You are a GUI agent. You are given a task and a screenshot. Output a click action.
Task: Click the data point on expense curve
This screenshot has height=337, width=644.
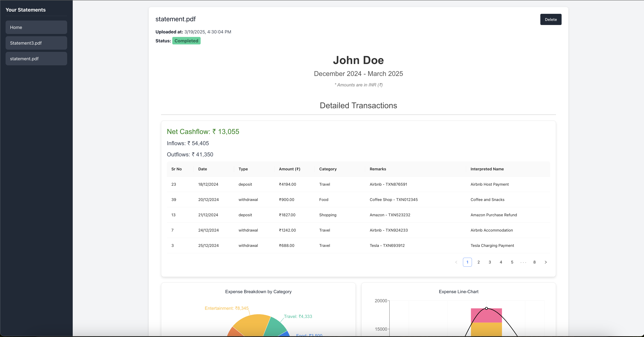[486, 308]
